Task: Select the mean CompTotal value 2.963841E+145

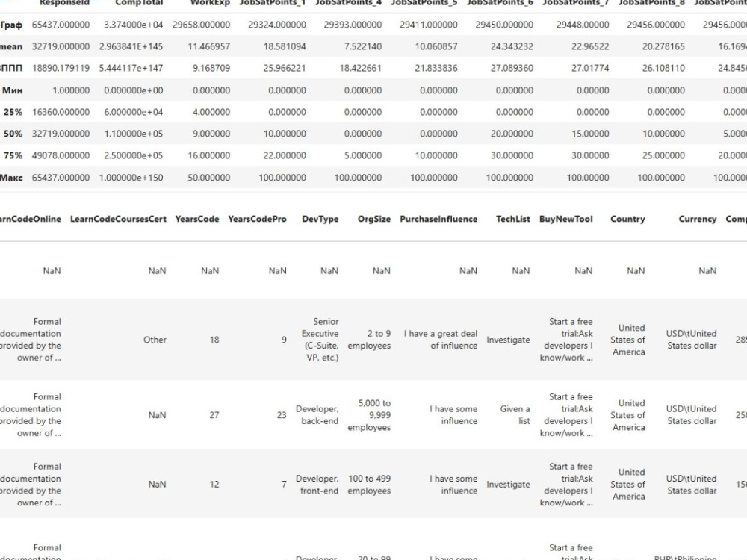Action: click(x=131, y=46)
